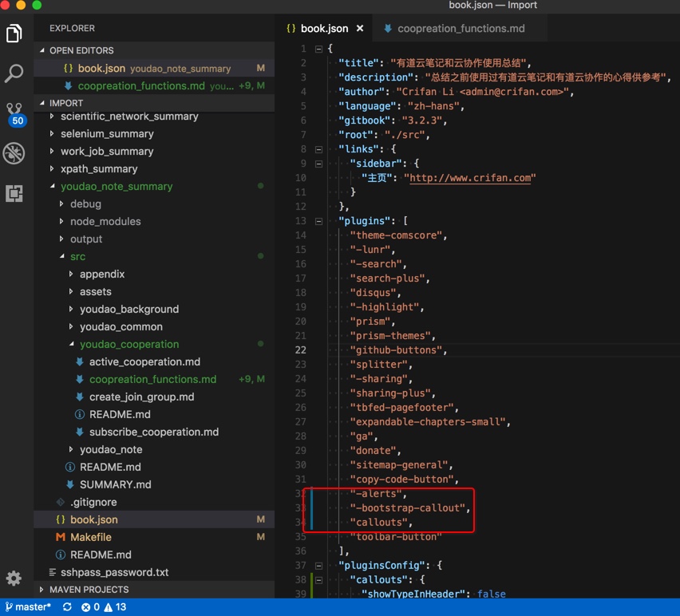Open create_join_group.md file

154,397
